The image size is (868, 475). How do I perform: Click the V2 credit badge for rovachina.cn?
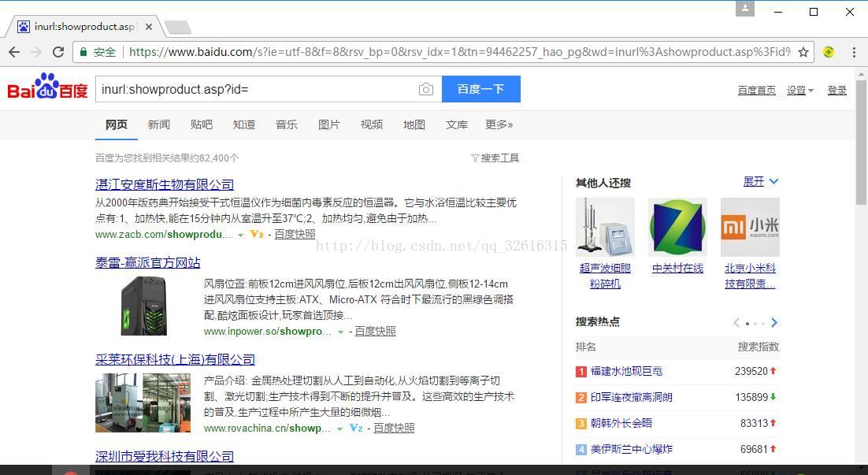pyautogui.click(x=356, y=428)
